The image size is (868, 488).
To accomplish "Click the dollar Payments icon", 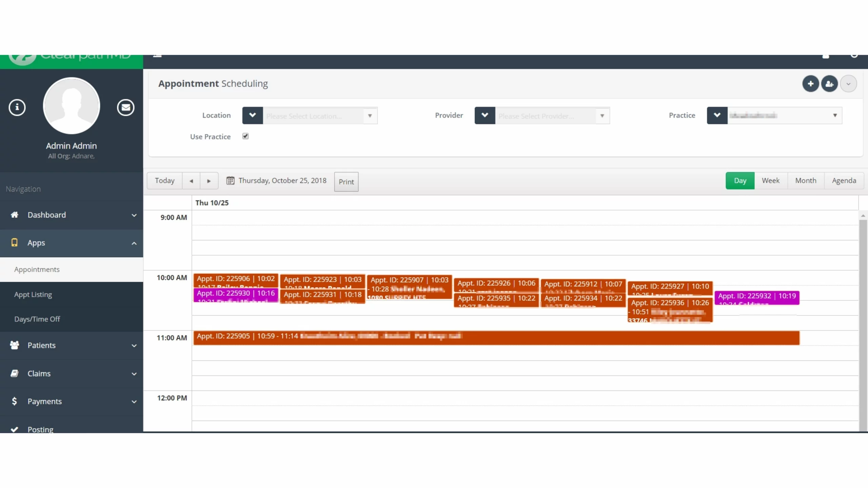I will pyautogui.click(x=14, y=401).
